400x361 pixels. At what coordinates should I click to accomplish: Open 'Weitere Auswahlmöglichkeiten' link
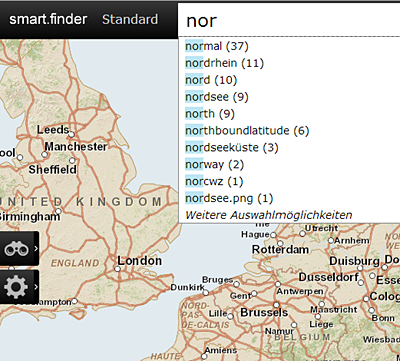[x=268, y=215]
